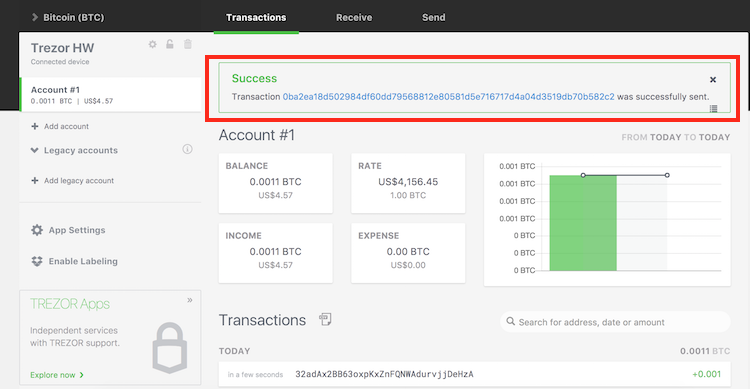Click the list icon in Success banner
Viewport: 750px width, 389px height.
click(713, 109)
